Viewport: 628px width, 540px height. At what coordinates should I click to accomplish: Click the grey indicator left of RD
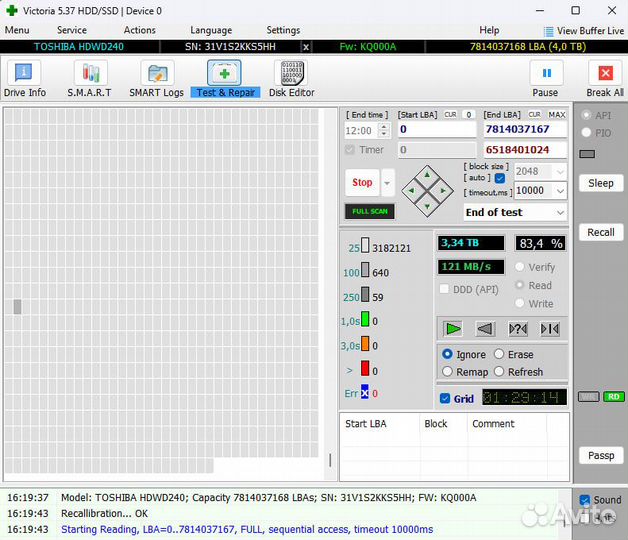click(588, 397)
